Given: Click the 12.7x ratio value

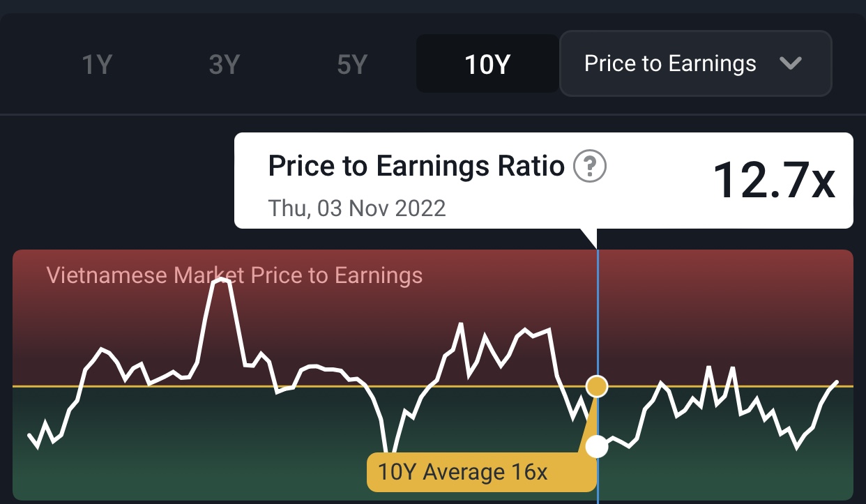Looking at the screenshot, I should [773, 181].
